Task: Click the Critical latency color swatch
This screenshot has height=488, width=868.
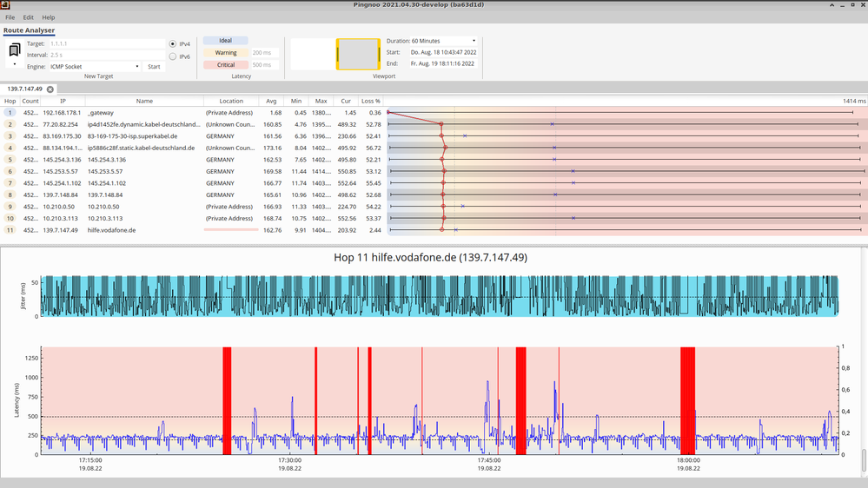Action: pos(226,65)
